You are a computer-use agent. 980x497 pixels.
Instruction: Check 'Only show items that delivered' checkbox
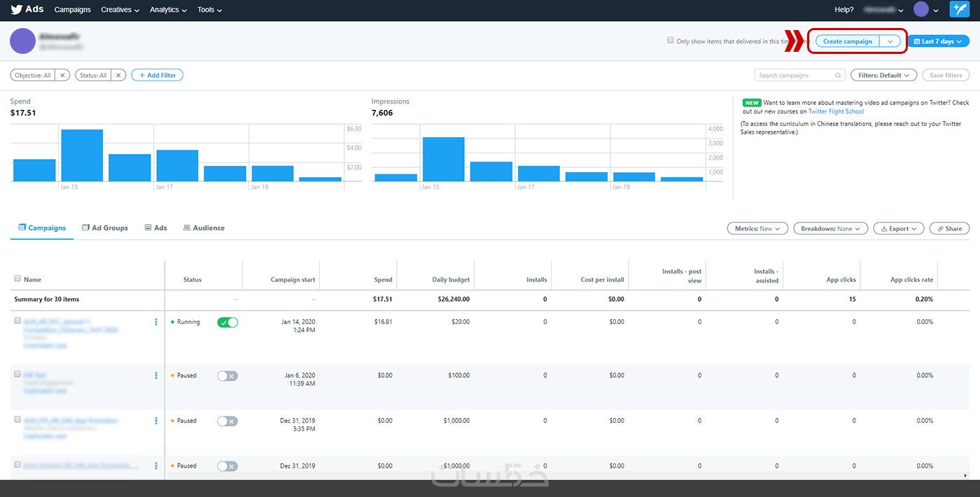coord(671,41)
